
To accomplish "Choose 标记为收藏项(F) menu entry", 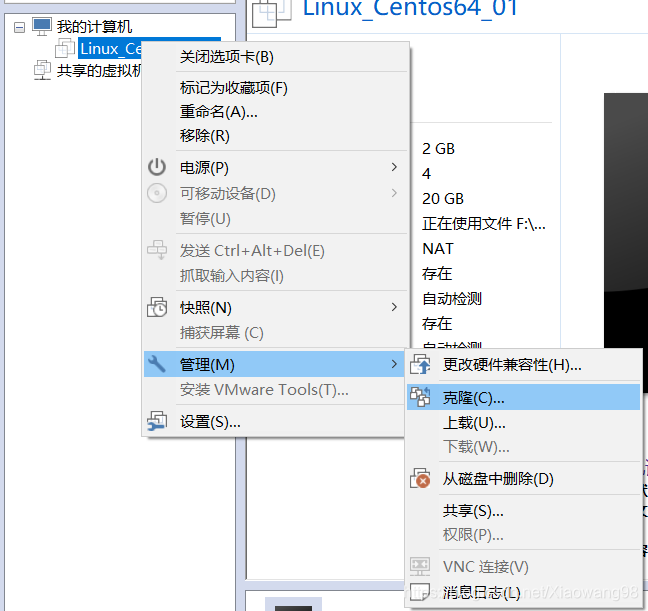I will 275,88.
